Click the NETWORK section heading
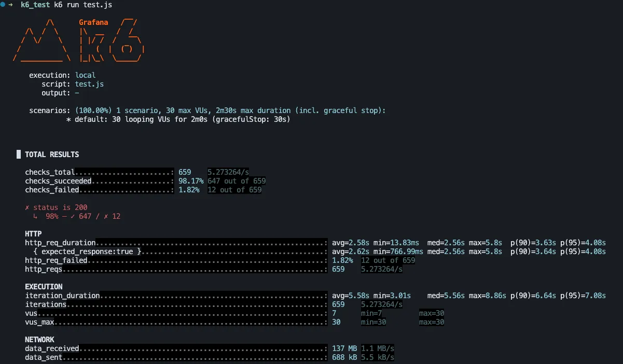 coord(39,340)
